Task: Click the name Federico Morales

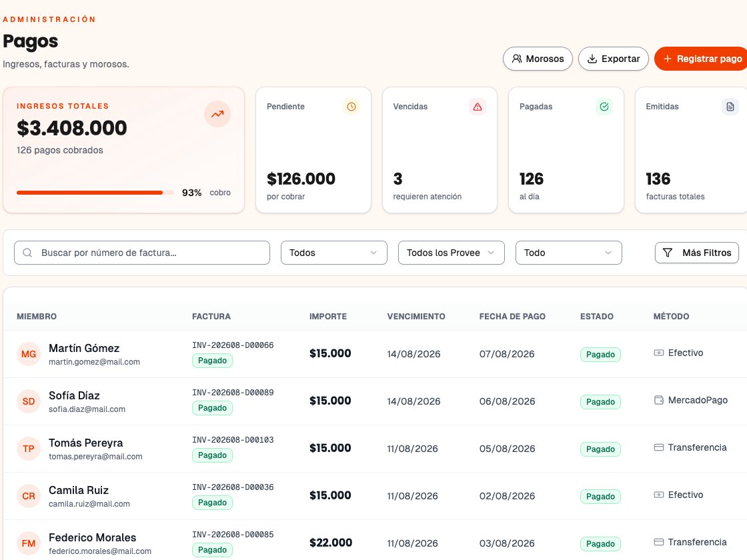Action: point(93,537)
